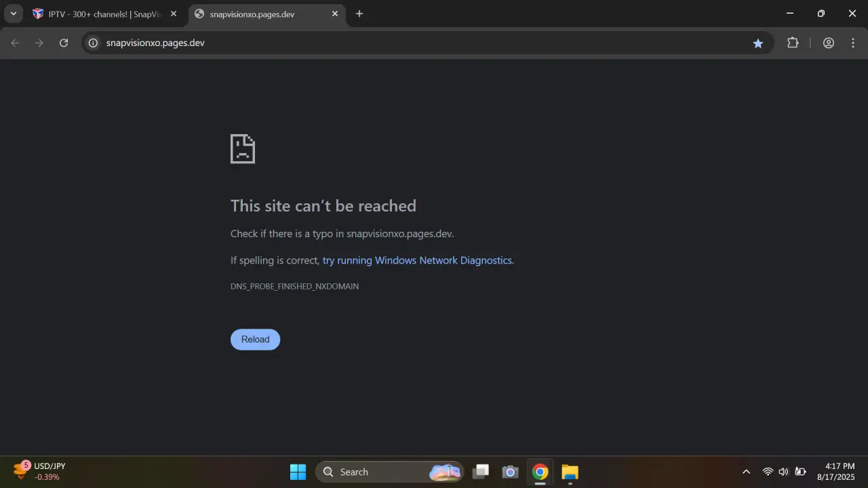Open the Windows Start menu
The image size is (868, 488).
tap(298, 472)
